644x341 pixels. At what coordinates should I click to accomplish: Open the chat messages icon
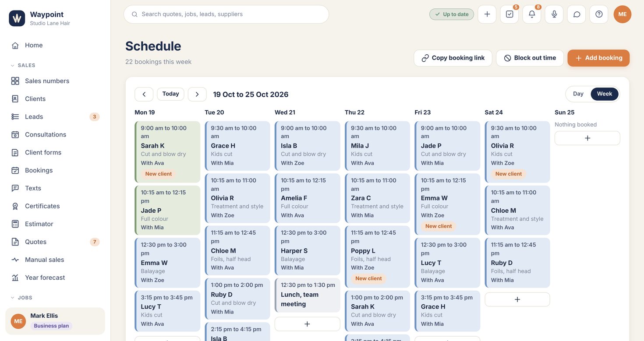coord(577,14)
